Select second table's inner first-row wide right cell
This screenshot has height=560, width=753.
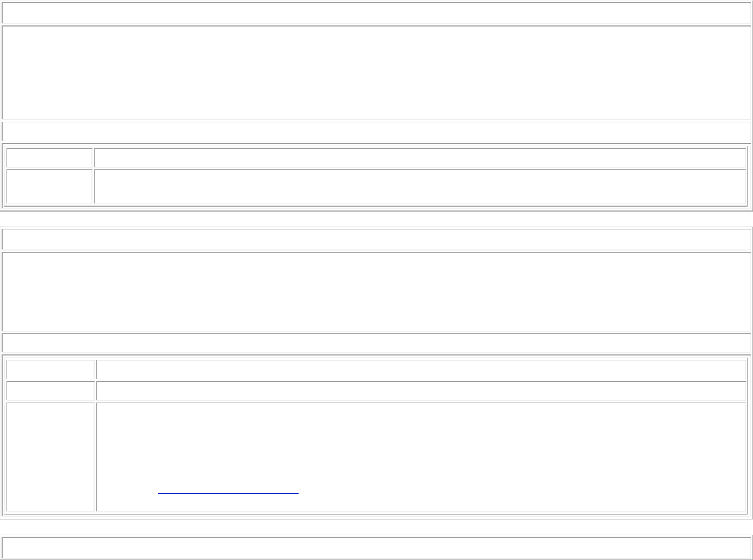point(421,369)
